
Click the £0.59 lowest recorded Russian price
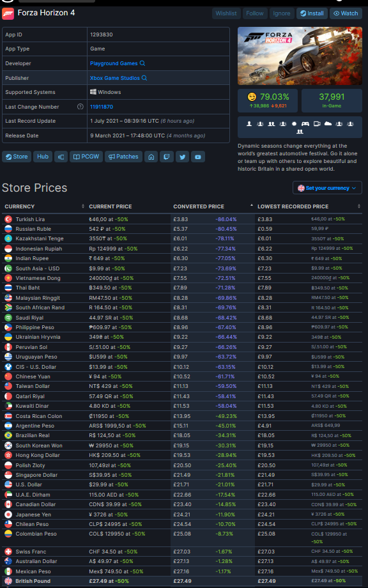[x=265, y=229]
